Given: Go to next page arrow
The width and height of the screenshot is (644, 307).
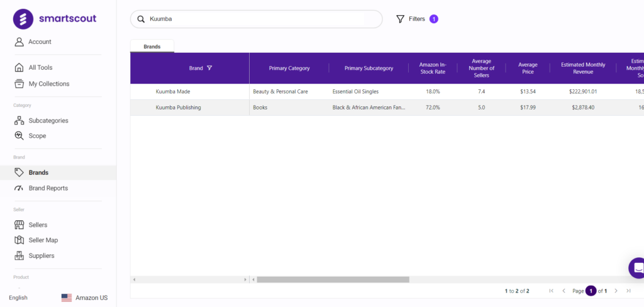Looking at the screenshot, I should (x=616, y=291).
